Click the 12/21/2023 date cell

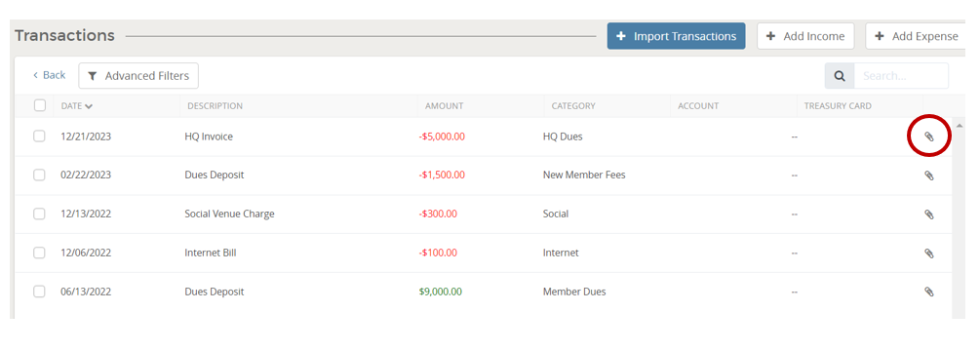pyautogui.click(x=86, y=136)
